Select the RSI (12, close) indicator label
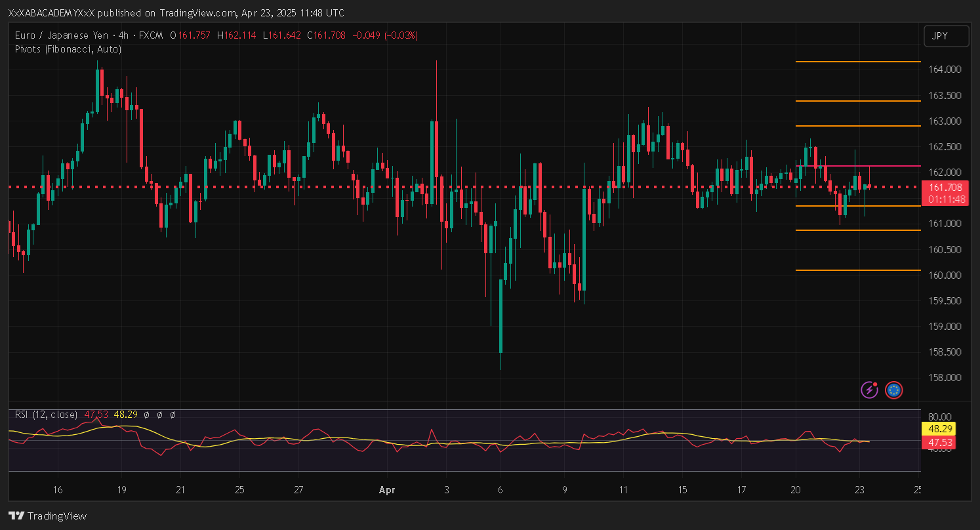Viewport: 980px width, 530px height. click(46, 415)
